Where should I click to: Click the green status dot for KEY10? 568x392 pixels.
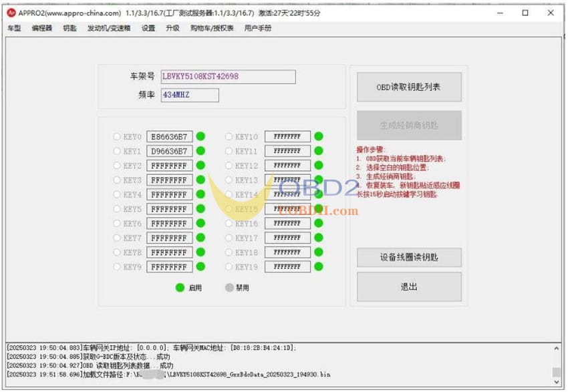[318, 136]
